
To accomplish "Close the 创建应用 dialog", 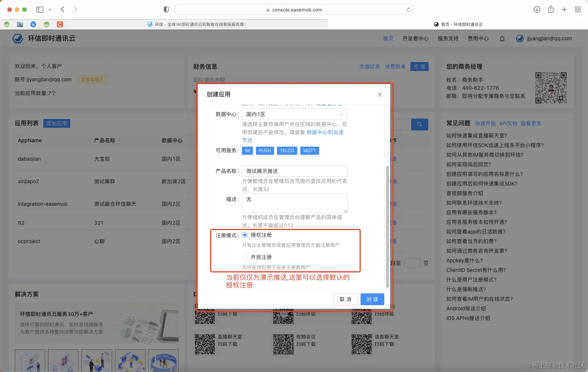I will click(x=380, y=95).
